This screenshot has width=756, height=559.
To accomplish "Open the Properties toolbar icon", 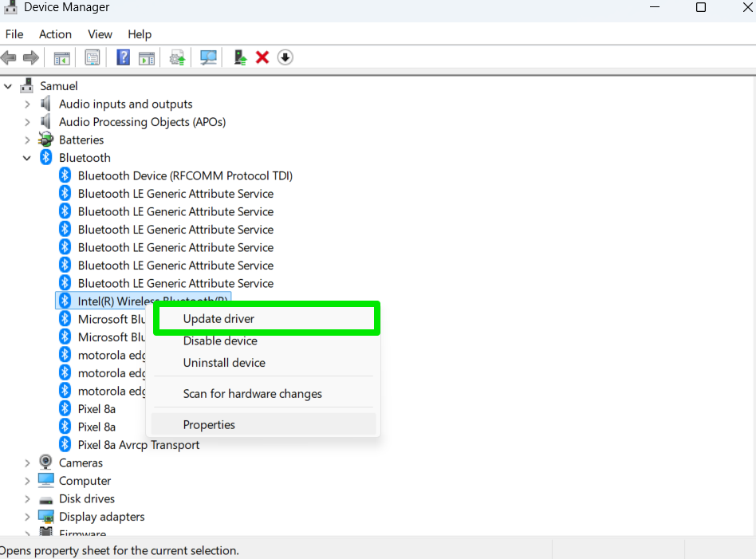I will [x=92, y=58].
